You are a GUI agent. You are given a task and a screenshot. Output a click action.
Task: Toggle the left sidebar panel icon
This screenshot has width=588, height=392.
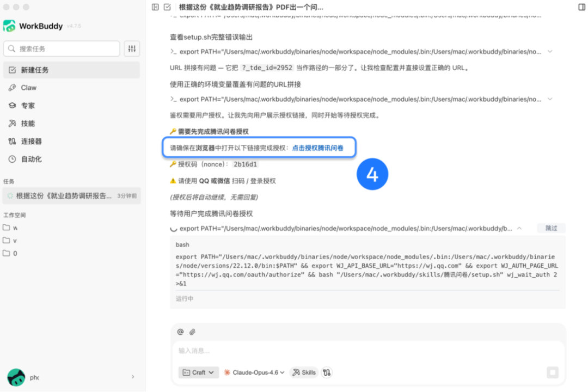[x=155, y=7]
